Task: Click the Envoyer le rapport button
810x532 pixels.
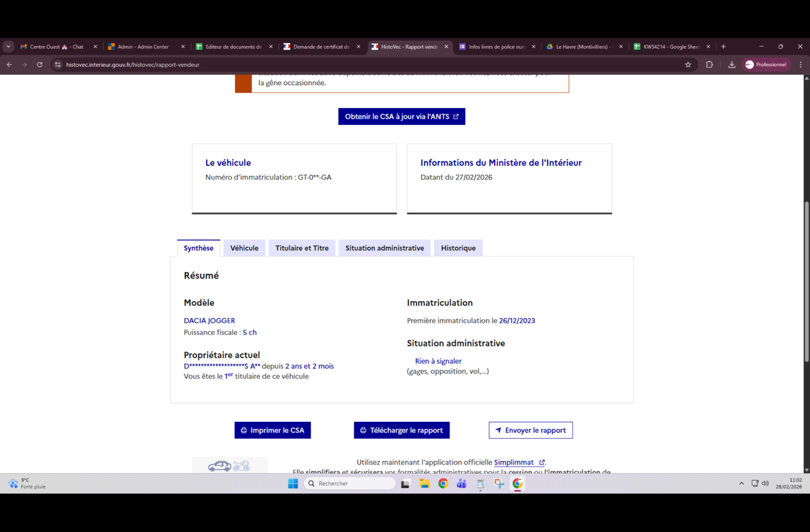Action: [531, 430]
